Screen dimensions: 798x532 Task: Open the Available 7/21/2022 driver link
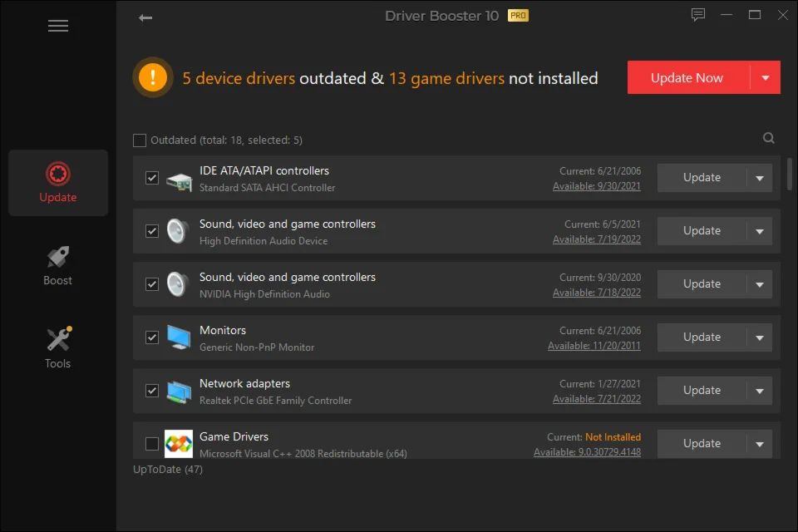point(597,399)
